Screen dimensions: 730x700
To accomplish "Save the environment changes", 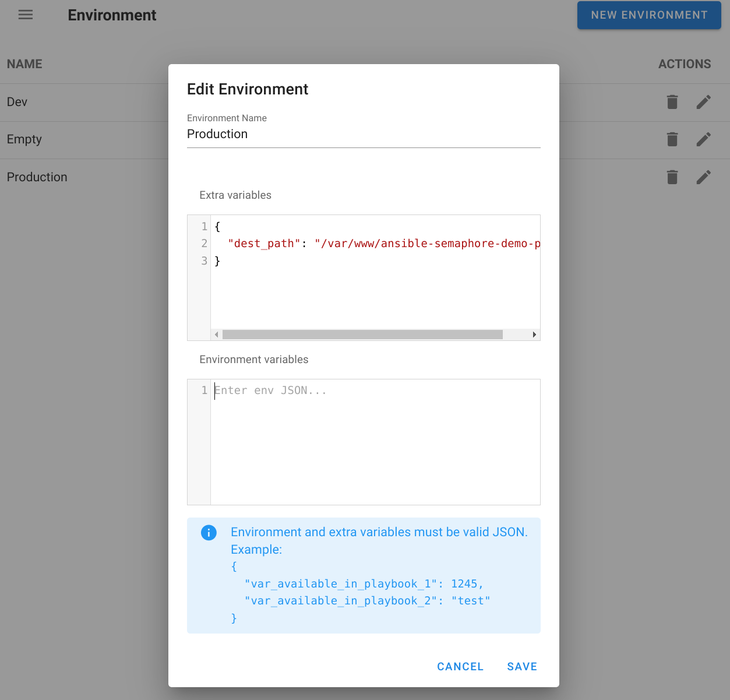I will click(x=521, y=667).
